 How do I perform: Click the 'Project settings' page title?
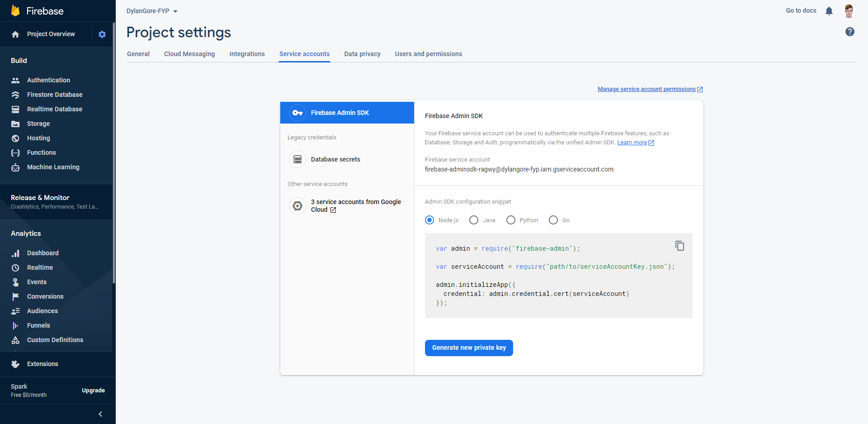[179, 33]
